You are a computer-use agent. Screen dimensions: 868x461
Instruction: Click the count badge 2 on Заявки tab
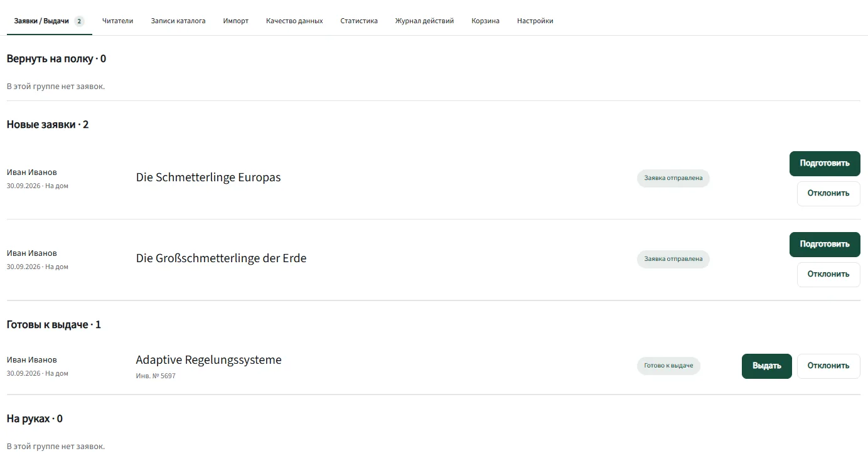click(79, 21)
